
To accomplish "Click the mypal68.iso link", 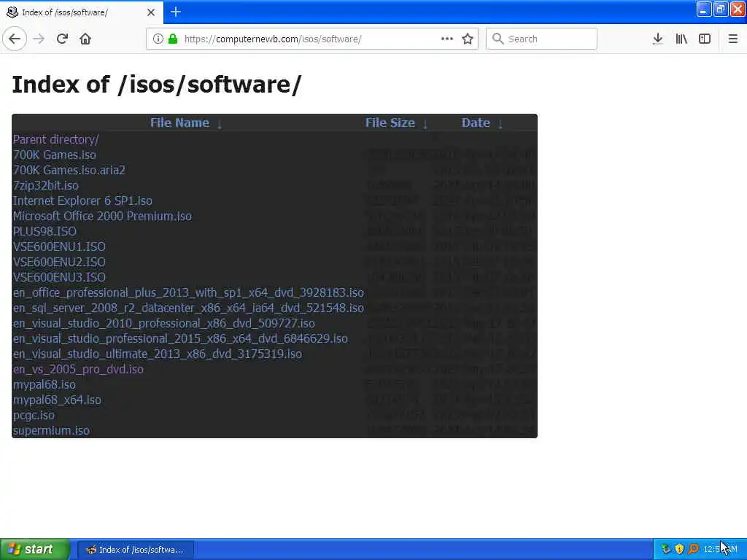I will (x=44, y=384).
